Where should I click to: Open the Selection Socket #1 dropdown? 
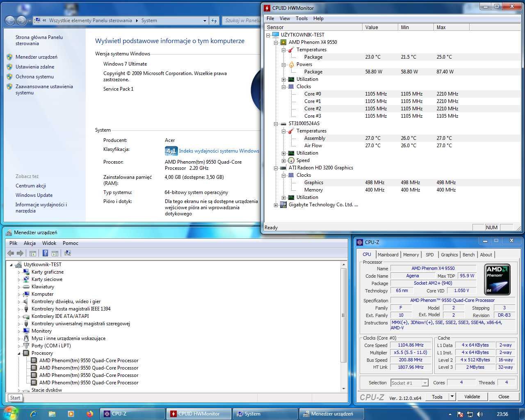[x=425, y=383]
